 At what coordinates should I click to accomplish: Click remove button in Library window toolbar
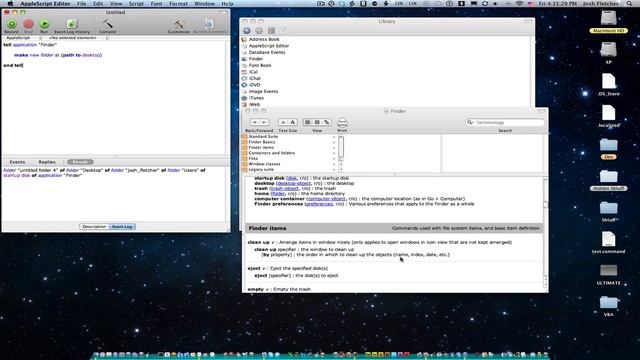pyautogui.click(x=259, y=31)
